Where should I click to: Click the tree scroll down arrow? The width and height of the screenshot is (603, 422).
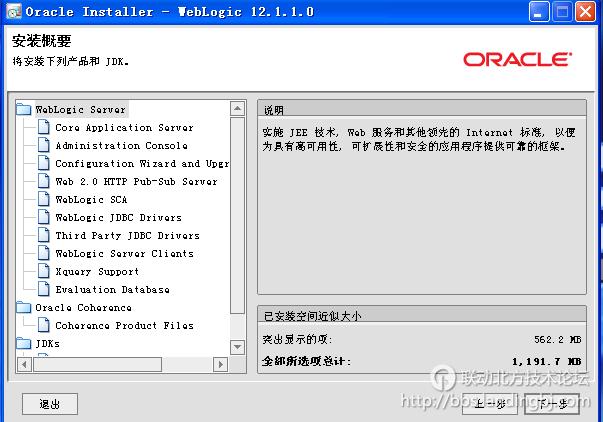(x=237, y=347)
